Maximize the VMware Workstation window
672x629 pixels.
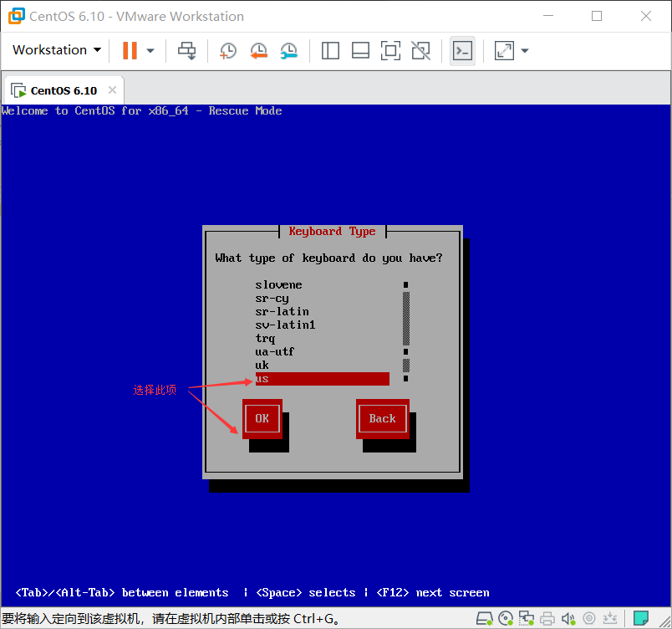597,16
